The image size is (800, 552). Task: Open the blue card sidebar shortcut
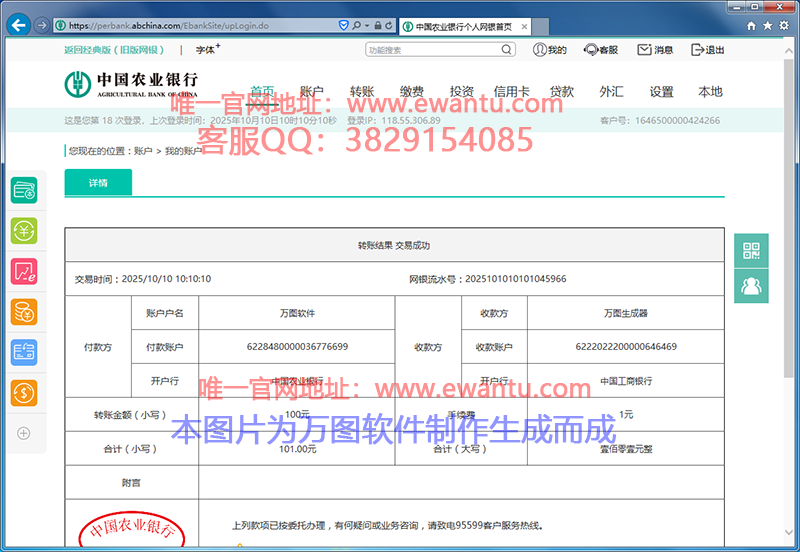(x=24, y=352)
